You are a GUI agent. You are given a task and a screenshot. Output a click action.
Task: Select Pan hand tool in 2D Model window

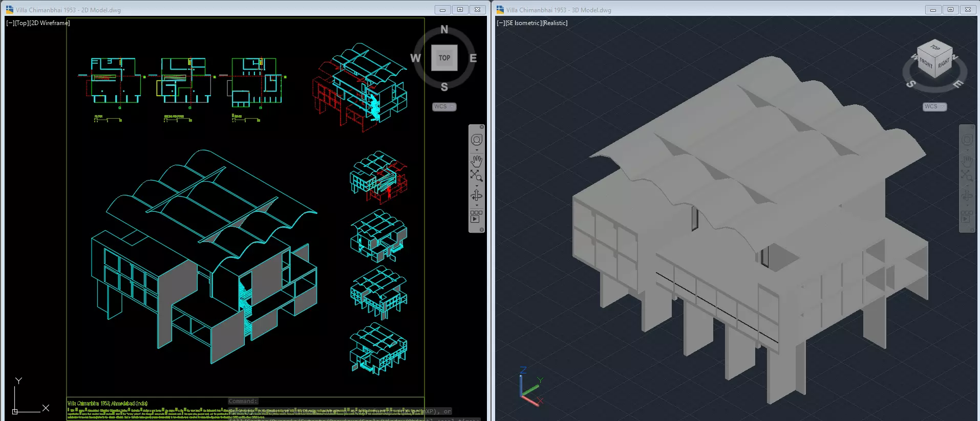(476, 161)
